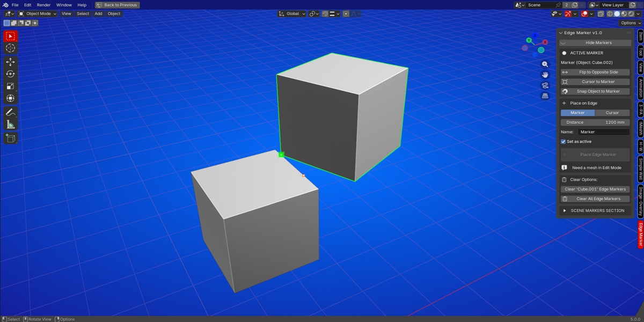Viewport: 644px width, 322px height.
Task: Switch placement mode to Cursor
Action: (x=612, y=113)
